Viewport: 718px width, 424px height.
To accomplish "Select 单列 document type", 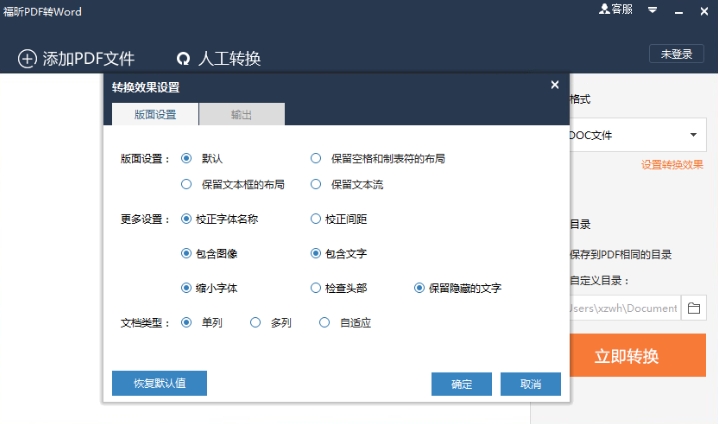I will (x=186, y=322).
